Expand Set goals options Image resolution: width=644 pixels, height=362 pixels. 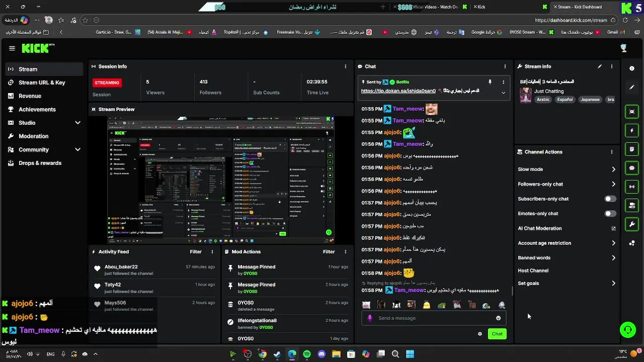click(x=613, y=283)
